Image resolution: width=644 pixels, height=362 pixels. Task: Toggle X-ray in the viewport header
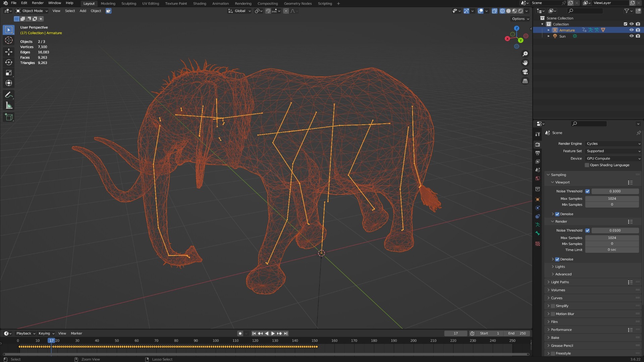tap(494, 11)
